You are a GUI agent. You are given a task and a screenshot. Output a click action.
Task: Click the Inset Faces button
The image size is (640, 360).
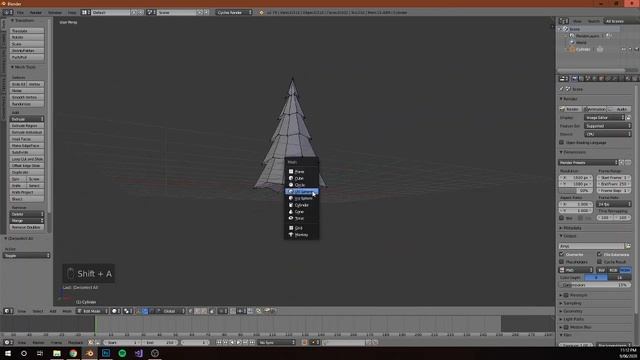tap(27, 139)
